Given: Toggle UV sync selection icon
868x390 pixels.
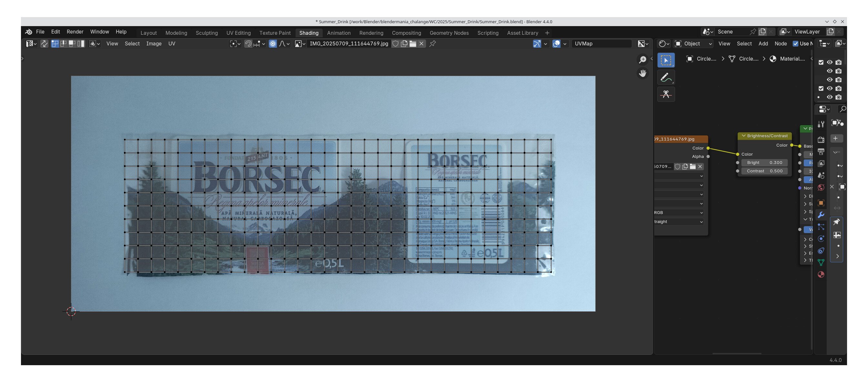Looking at the screenshot, I should click(x=44, y=44).
